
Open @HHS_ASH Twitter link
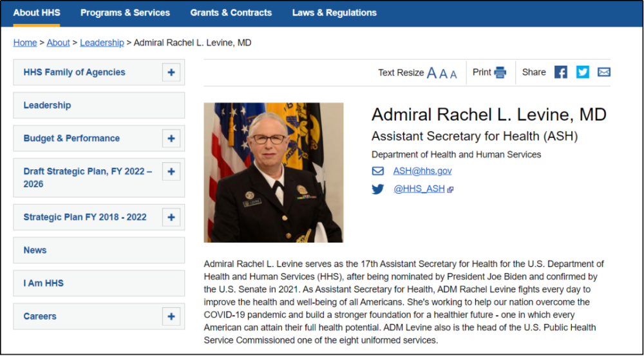419,189
